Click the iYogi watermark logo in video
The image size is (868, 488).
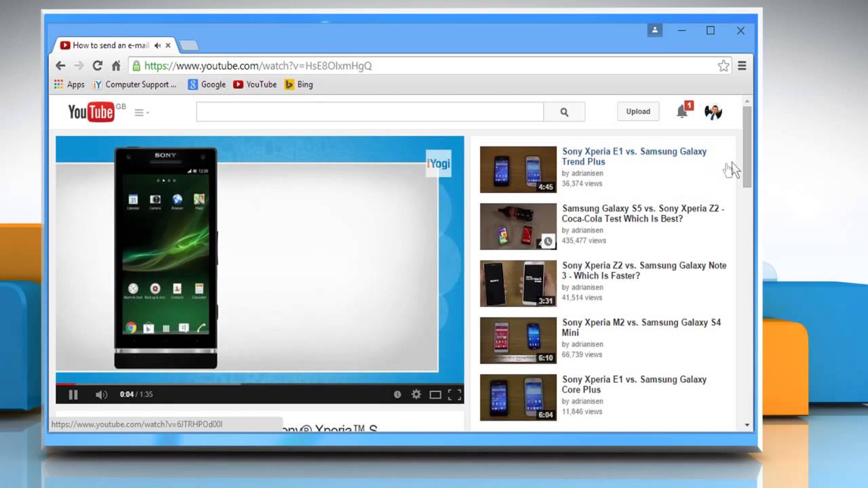click(x=438, y=163)
